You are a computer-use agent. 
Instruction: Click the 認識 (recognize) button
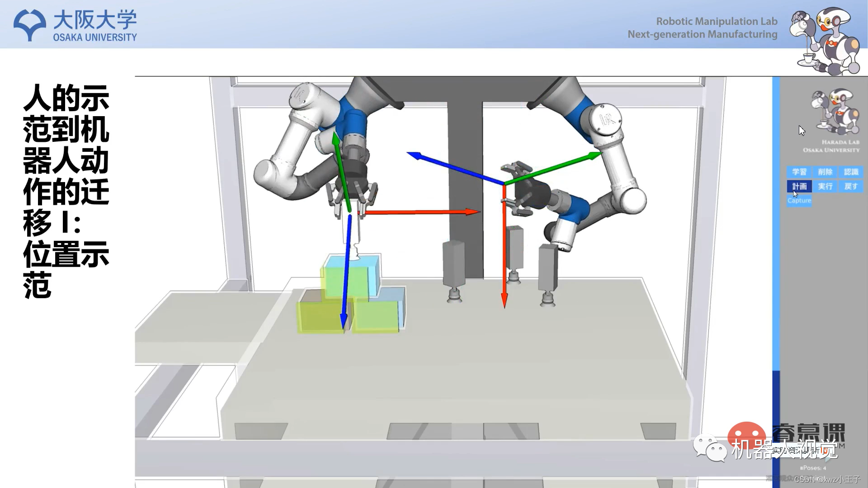pos(851,172)
